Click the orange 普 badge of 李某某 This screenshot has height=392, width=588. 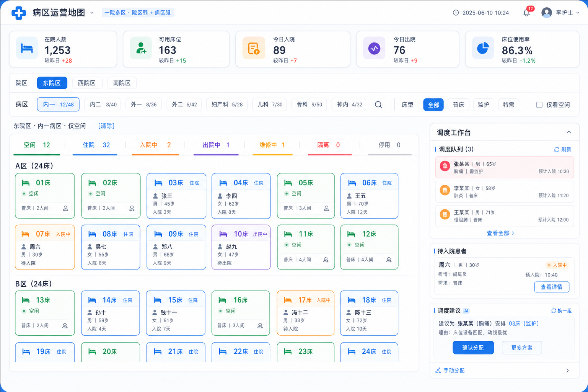[445, 190]
